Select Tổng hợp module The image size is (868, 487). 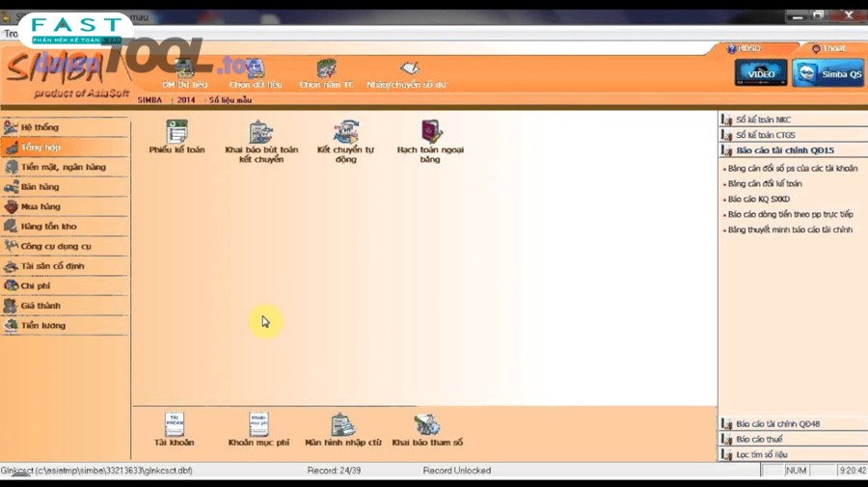(65, 148)
